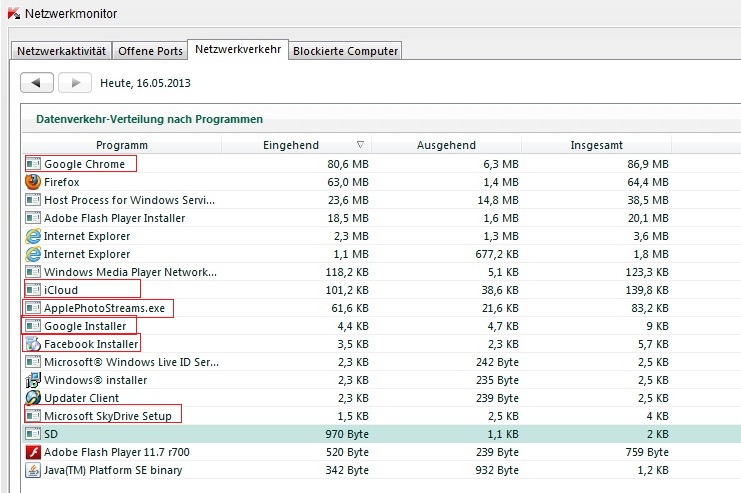Select the ApplePhotoStreams.exe entry
The height and width of the screenshot is (493, 741).
tap(104, 308)
